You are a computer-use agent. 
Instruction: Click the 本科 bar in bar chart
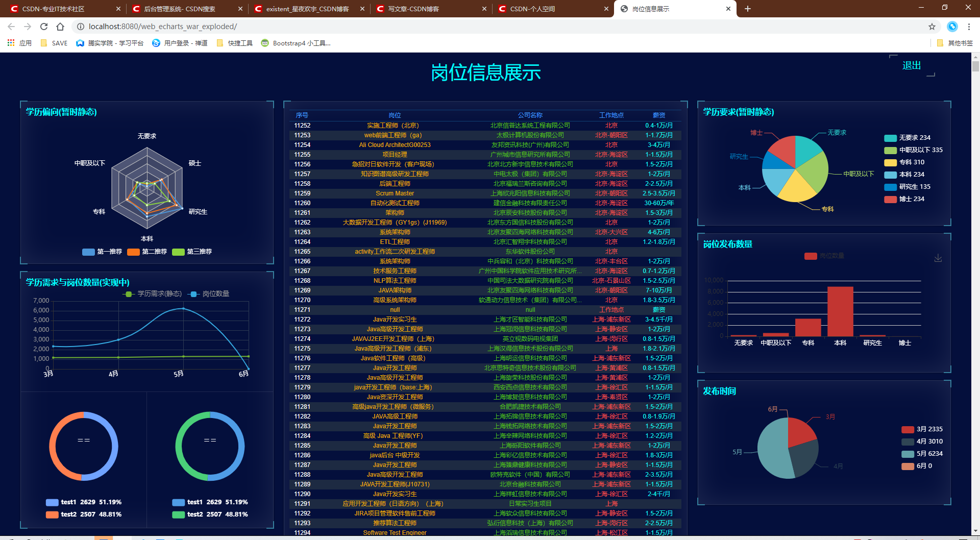840,311
